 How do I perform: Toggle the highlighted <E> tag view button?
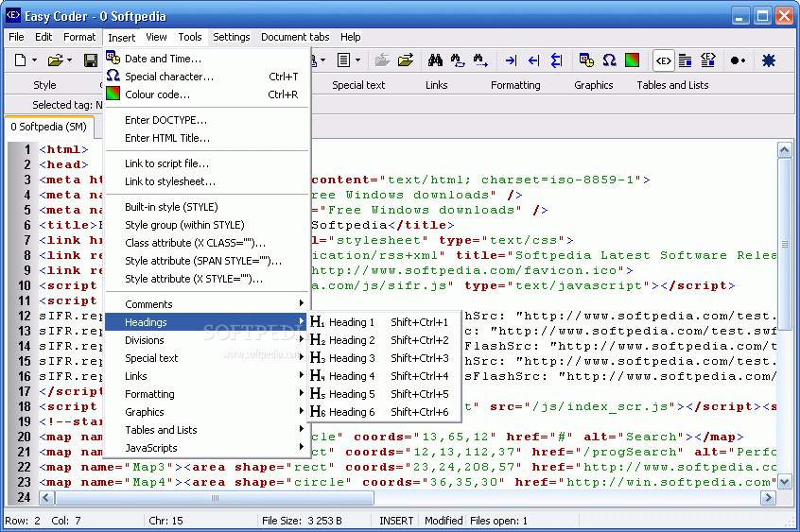[663, 60]
